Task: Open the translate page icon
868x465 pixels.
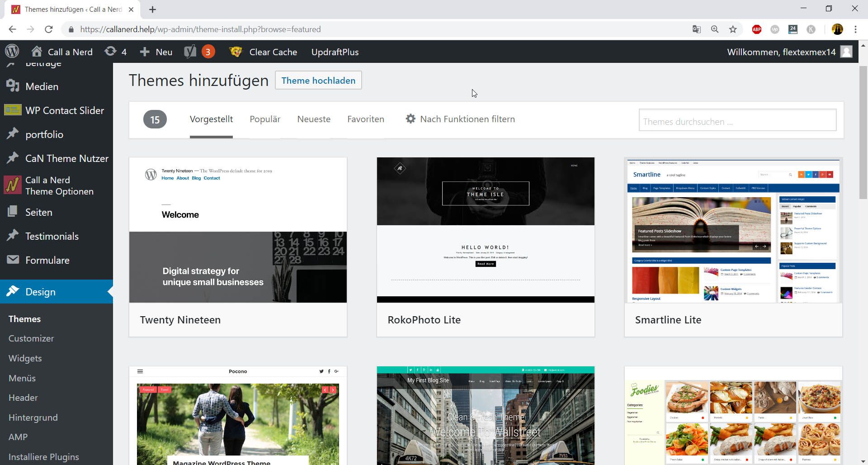Action: (x=697, y=29)
